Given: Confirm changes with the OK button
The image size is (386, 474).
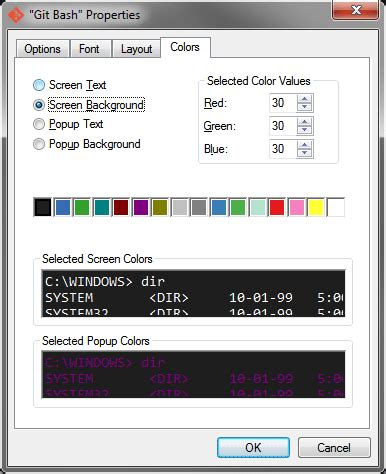Looking at the screenshot, I should (x=253, y=447).
